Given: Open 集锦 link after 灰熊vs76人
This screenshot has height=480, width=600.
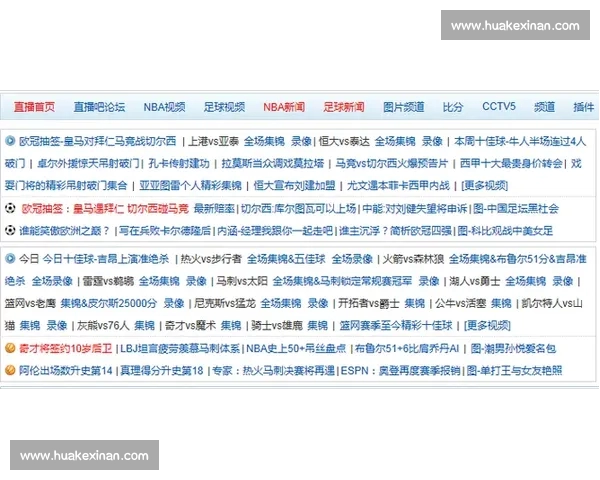Looking at the screenshot, I should point(145,326).
